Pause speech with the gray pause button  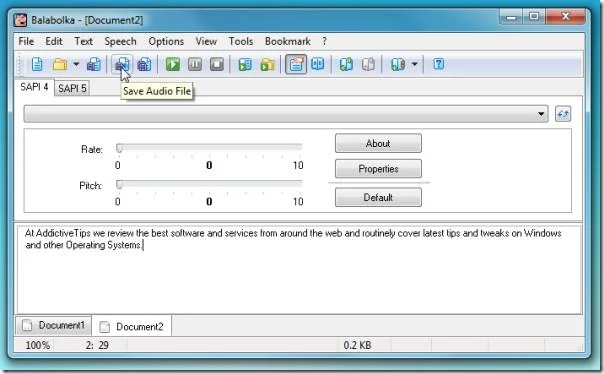pos(195,64)
